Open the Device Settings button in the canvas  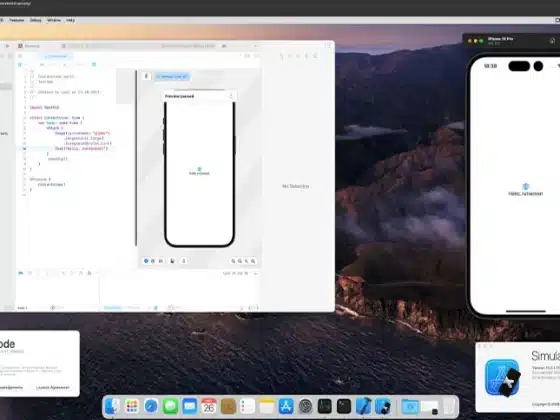172,261
